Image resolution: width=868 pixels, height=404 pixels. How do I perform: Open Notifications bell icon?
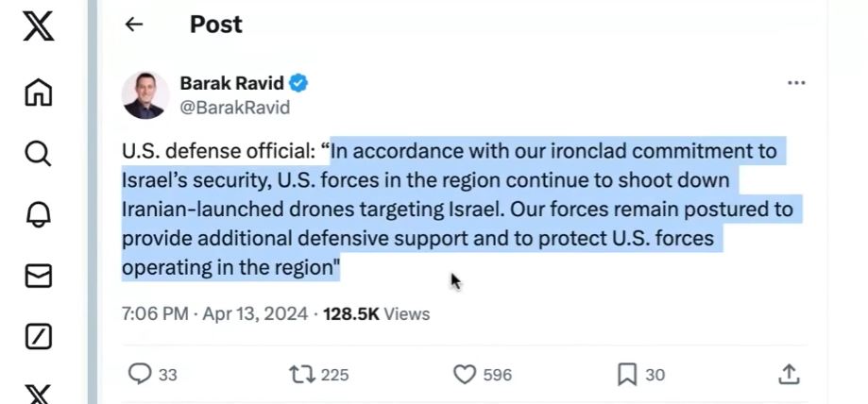coord(38,214)
